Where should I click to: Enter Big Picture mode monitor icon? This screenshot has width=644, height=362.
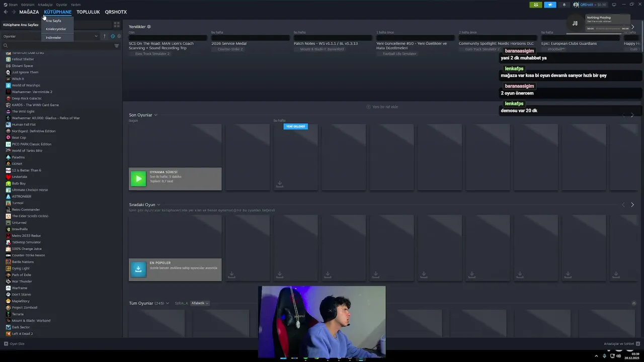(x=614, y=5)
